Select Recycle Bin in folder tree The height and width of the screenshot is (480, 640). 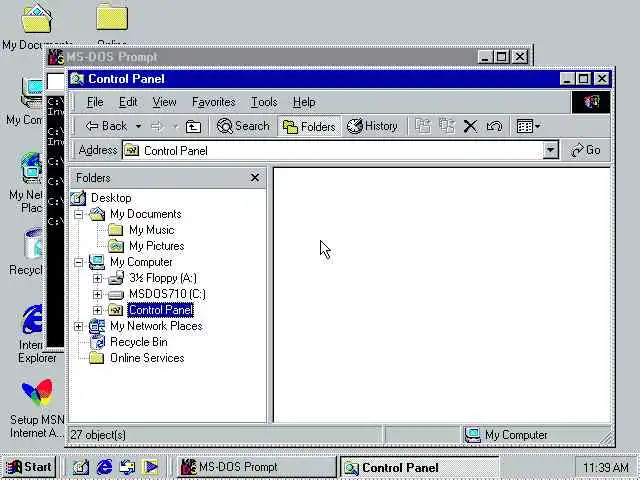(138, 342)
